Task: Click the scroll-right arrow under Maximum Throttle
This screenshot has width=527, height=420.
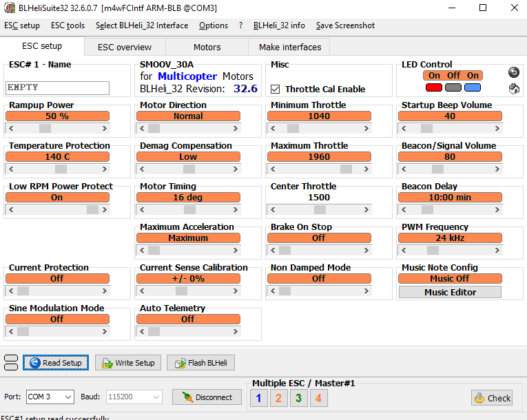Action: point(366,169)
